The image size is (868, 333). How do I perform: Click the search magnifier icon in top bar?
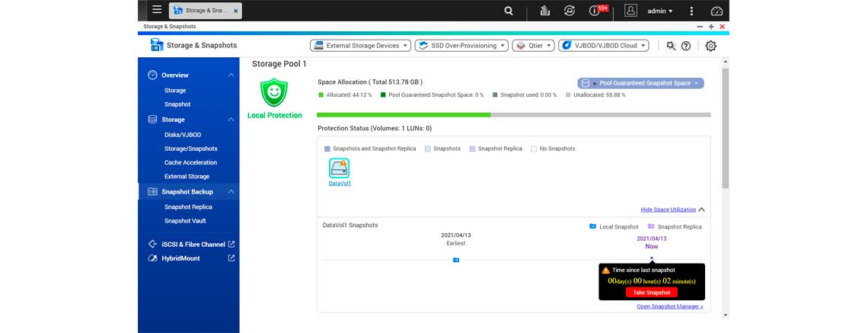click(x=509, y=11)
